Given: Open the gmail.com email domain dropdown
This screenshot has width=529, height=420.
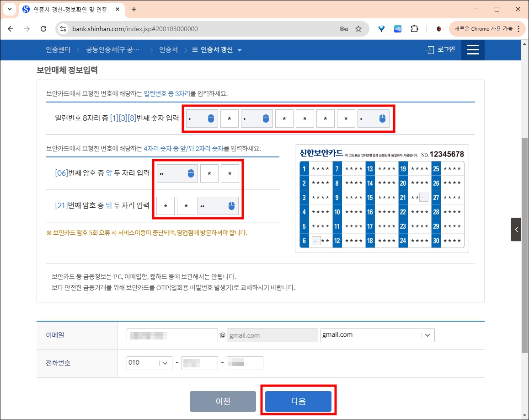Looking at the screenshot, I should (x=427, y=335).
